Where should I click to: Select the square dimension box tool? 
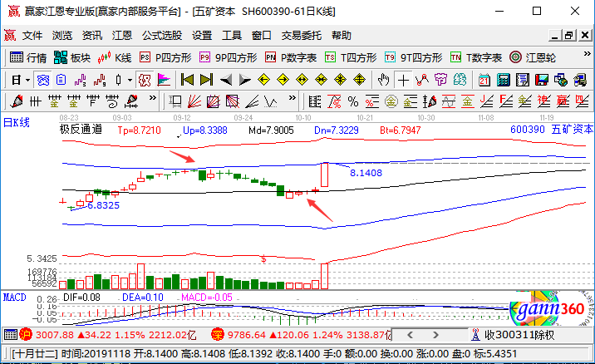[x=175, y=101]
